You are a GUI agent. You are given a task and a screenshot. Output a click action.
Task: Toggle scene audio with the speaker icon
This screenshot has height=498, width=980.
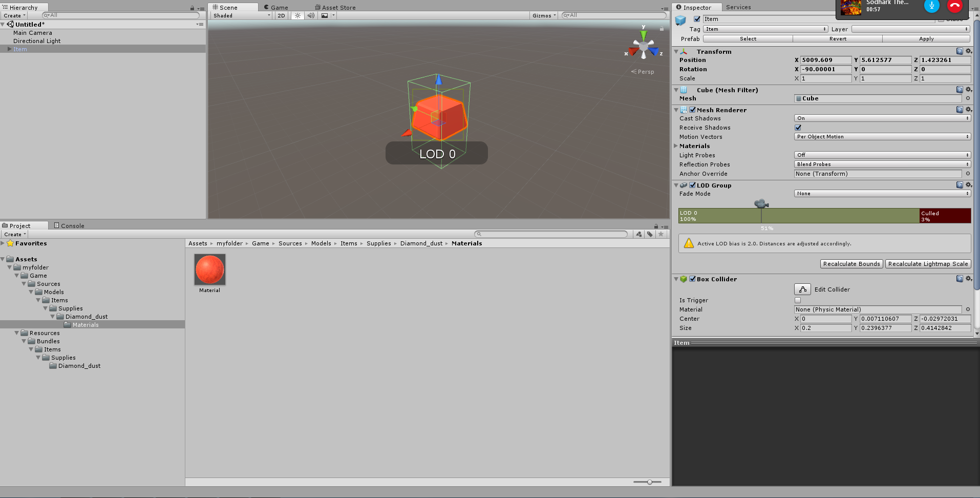[x=311, y=15]
